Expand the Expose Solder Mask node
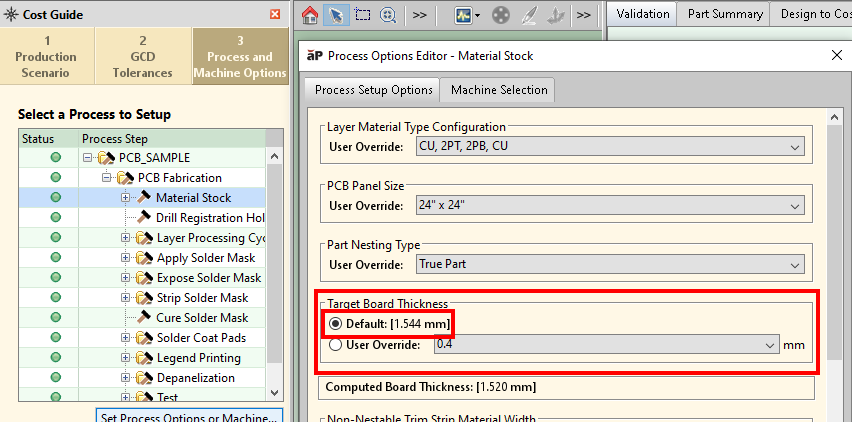 click(126, 278)
